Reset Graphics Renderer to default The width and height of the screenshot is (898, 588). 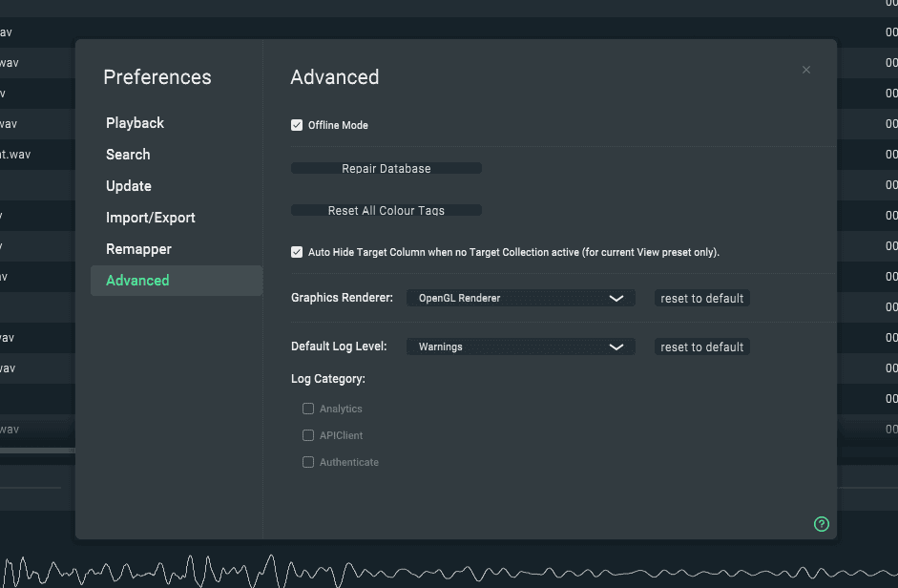(x=701, y=299)
